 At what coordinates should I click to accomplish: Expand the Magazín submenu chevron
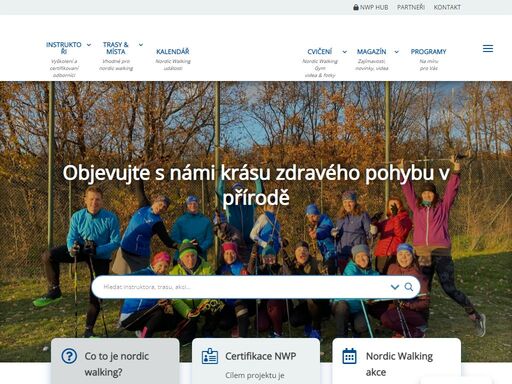(x=396, y=52)
